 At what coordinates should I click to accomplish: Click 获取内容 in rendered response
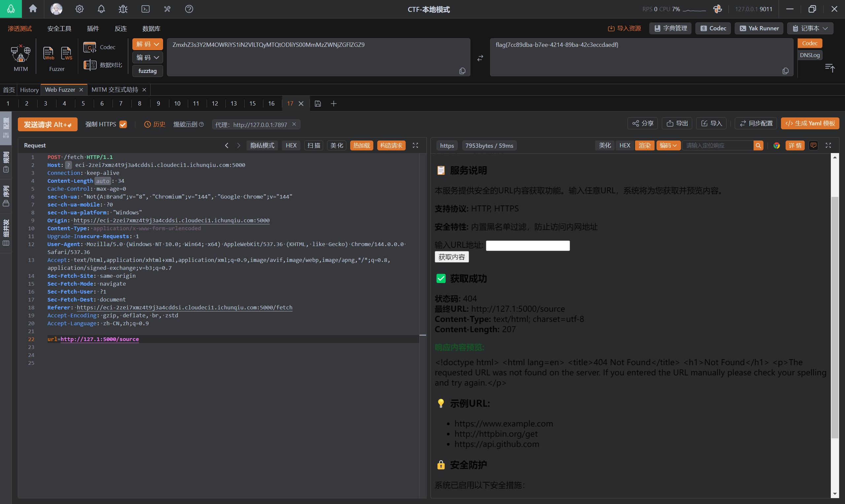coord(452,257)
